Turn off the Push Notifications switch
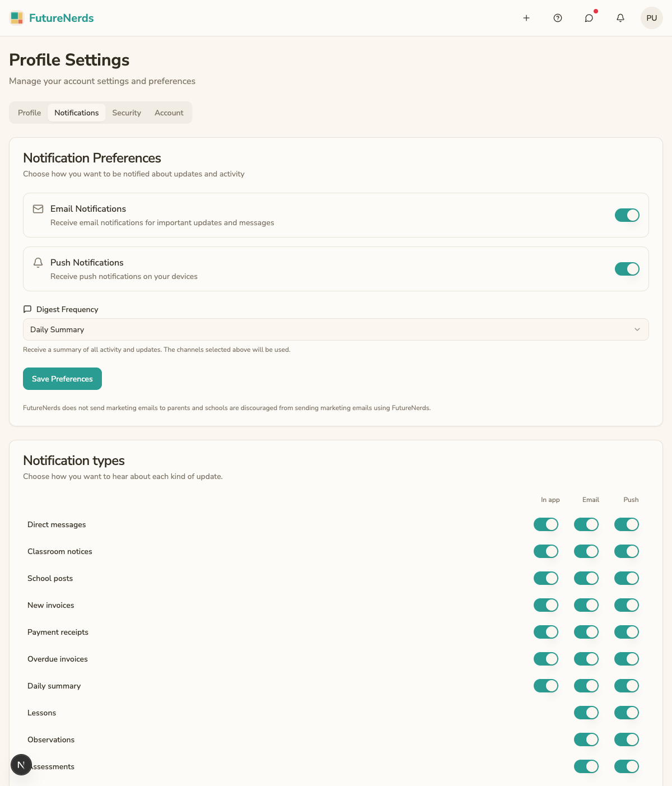Viewport: 672px width, 786px height. pos(627,269)
